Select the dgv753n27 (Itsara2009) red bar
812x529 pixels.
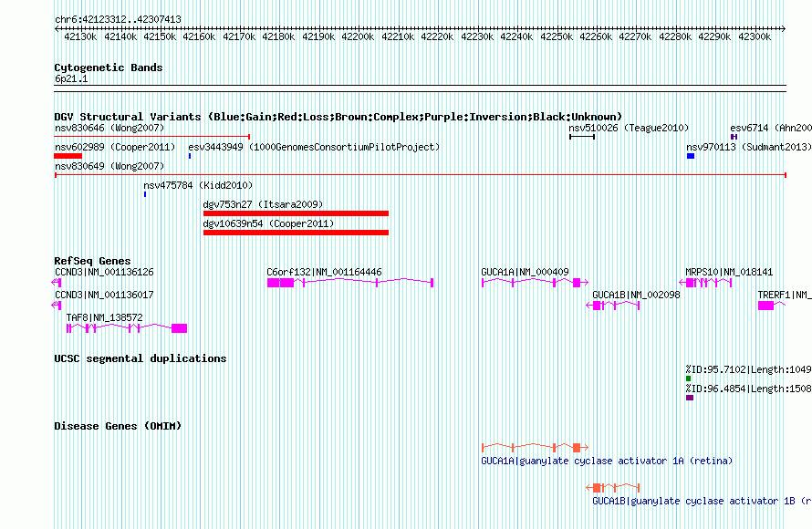296,213
